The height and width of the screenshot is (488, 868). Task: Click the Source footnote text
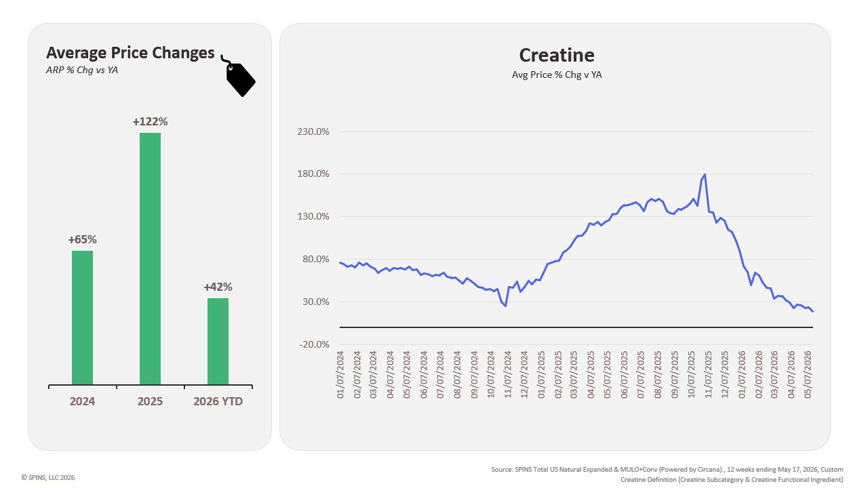point(667,474)
